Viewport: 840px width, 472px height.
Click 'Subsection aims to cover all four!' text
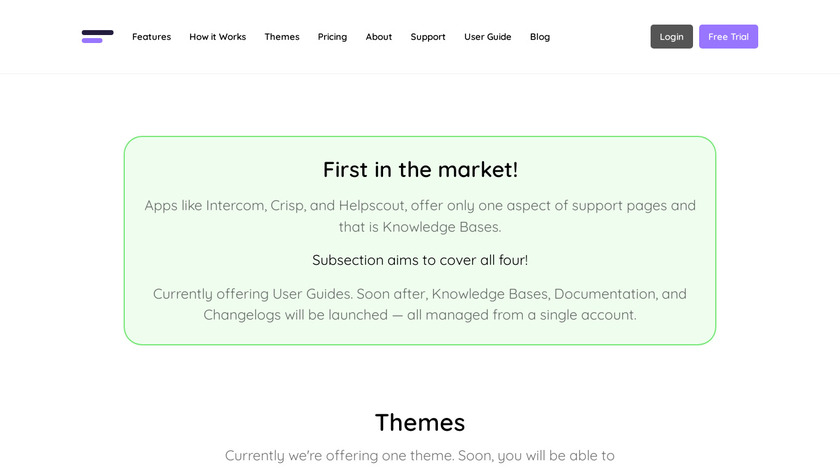click(x=420, y=260)
